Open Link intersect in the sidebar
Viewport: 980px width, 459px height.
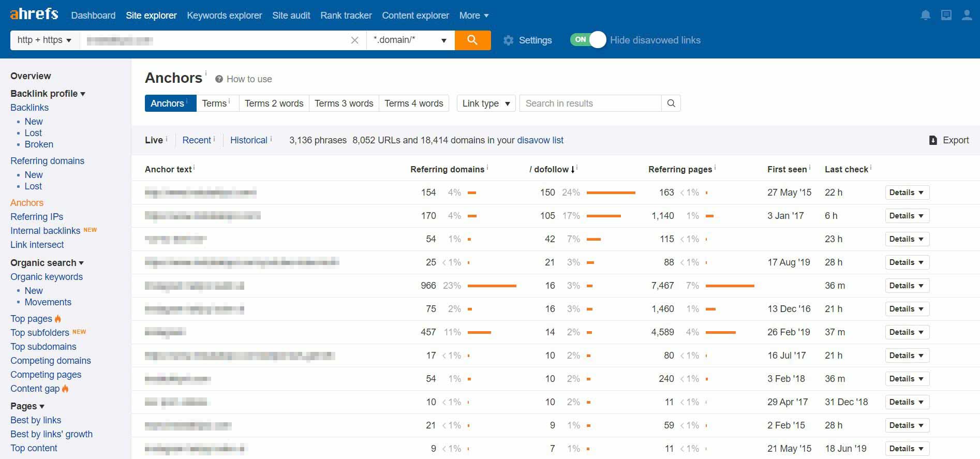(37, 245)
